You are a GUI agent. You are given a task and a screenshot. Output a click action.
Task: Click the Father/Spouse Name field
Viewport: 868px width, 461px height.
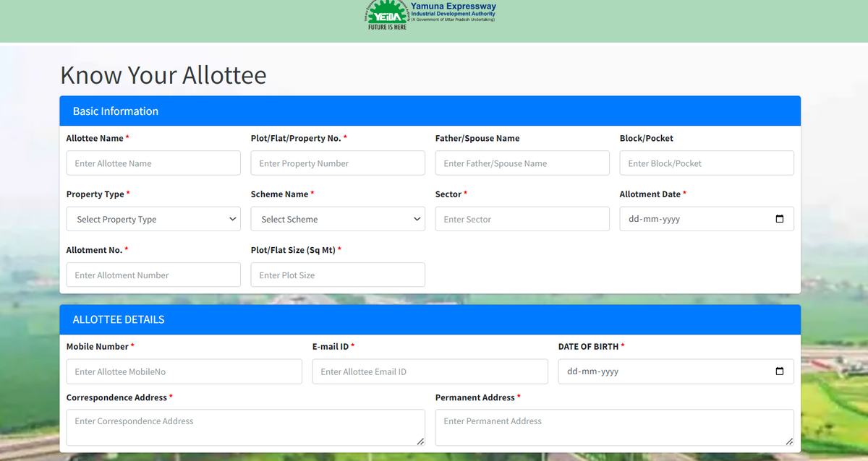(x=522, y=163)
